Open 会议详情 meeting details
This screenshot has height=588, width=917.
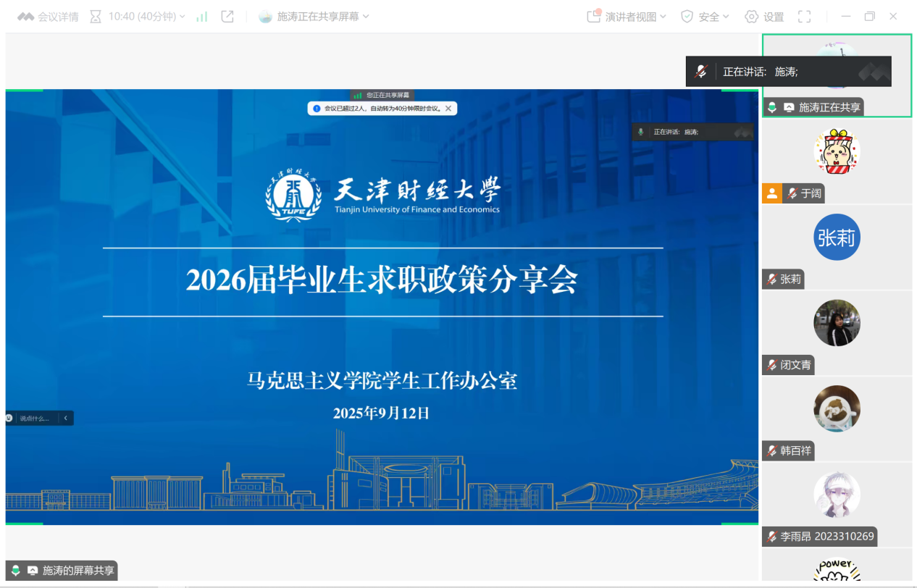coord(48,17)
